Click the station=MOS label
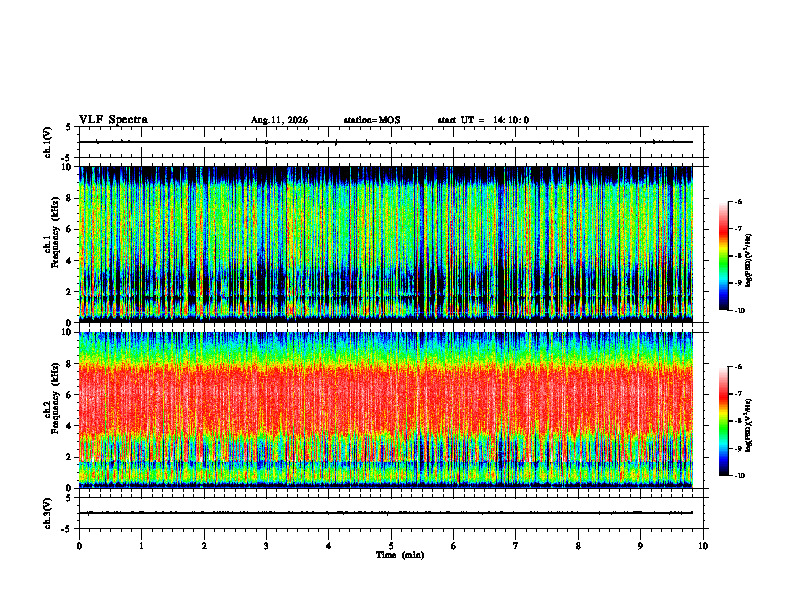 [x=372, y=120]
